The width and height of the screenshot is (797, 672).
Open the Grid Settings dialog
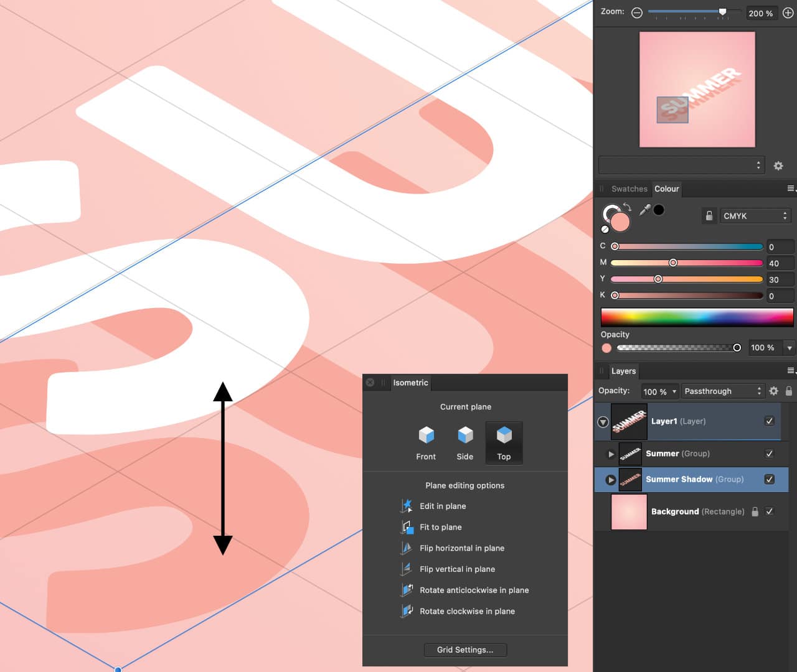[x=465, y=650]
